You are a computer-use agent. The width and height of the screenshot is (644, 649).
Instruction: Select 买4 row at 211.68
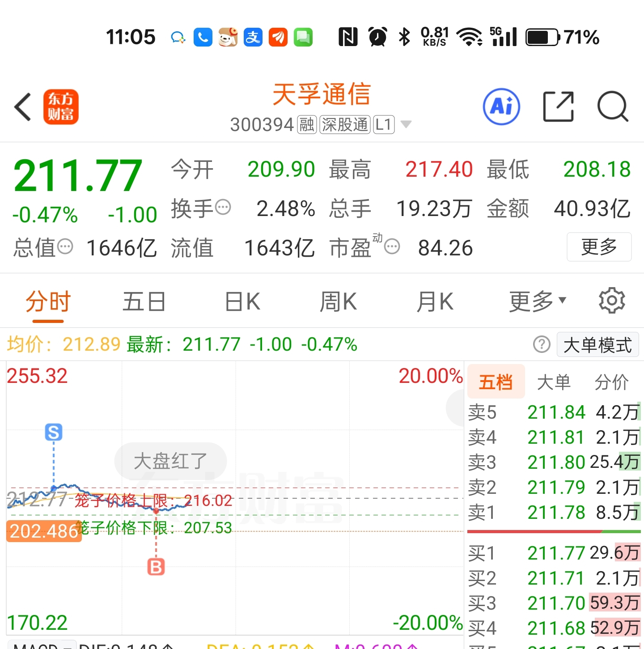point(554,628)
